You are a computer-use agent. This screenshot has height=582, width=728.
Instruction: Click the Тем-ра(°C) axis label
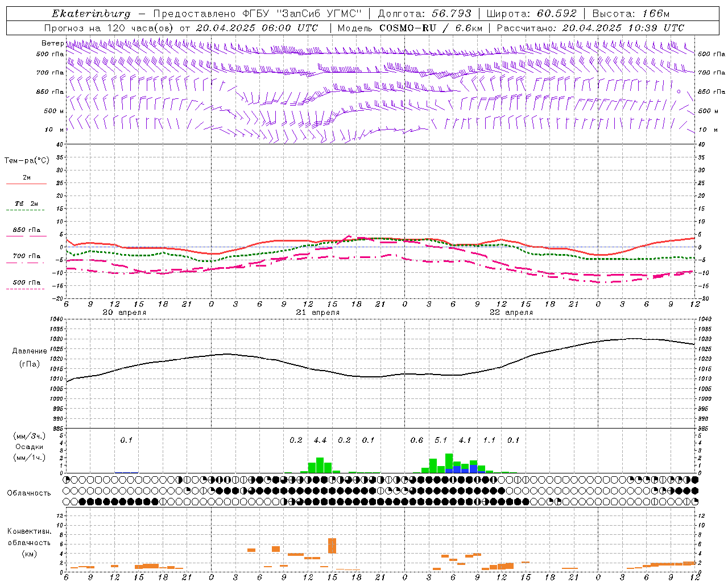[x=27, y=161]
